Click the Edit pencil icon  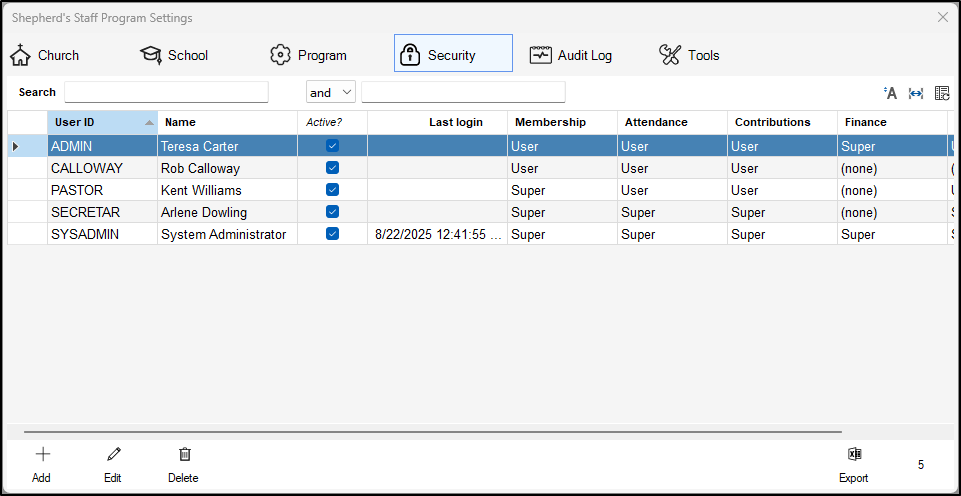[x=113, y=454]
